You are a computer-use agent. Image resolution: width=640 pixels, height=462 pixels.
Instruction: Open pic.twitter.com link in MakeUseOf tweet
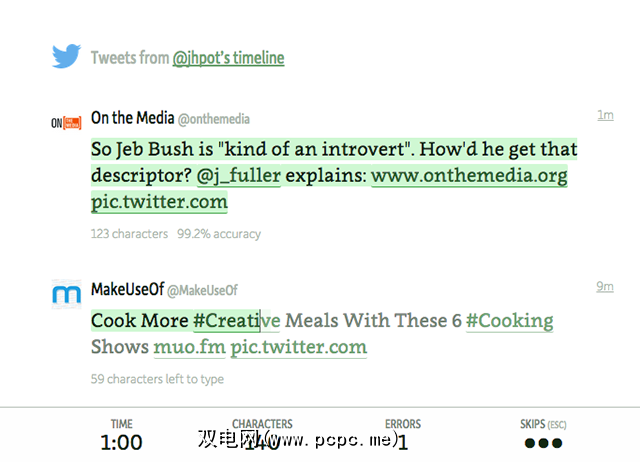pos(298,347)
